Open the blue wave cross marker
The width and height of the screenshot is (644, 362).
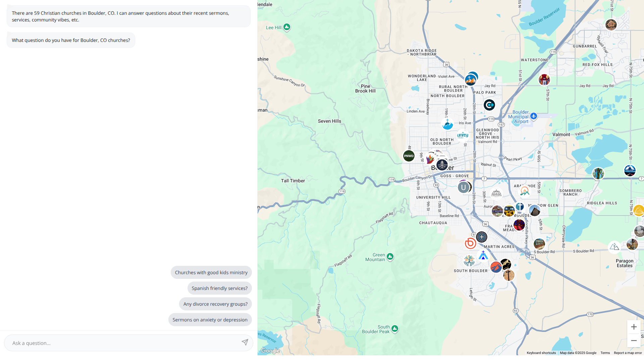447,124
